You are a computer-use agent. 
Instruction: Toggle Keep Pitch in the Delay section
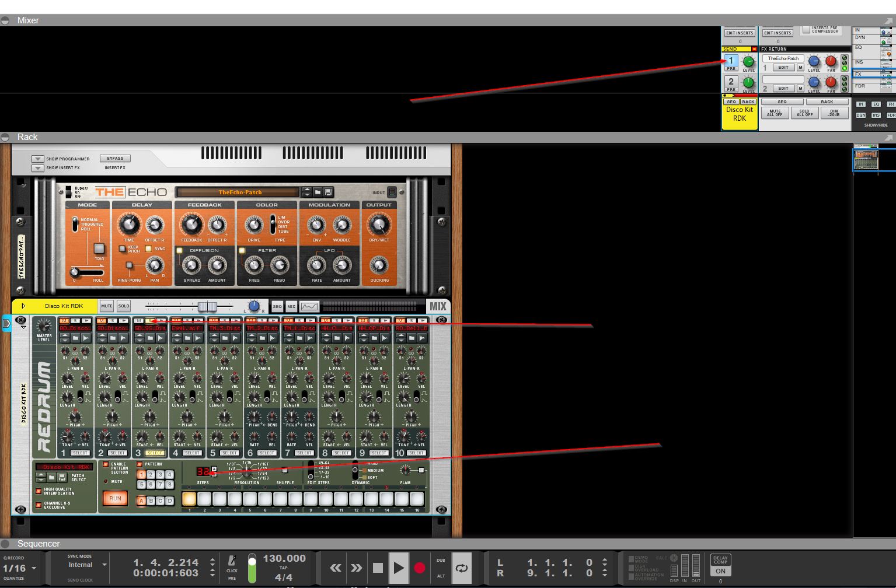tap(122, 249)
